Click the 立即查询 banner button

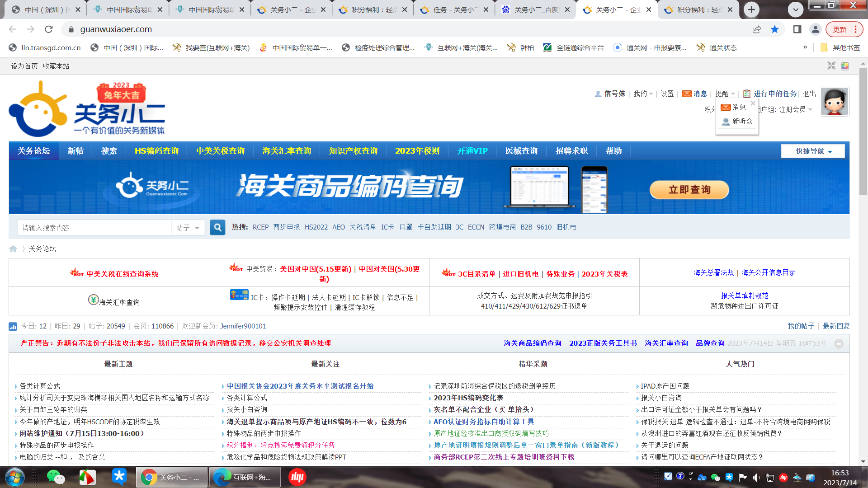point(689,190)
